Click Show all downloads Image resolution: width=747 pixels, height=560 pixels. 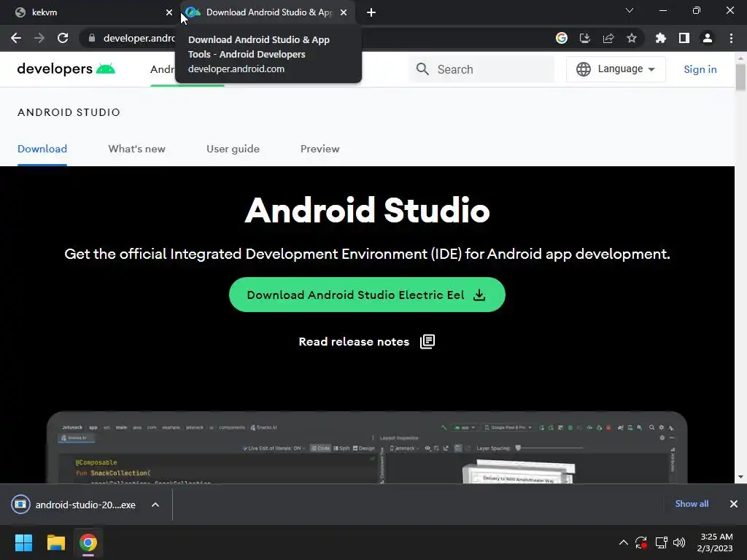tap(692, 503)
